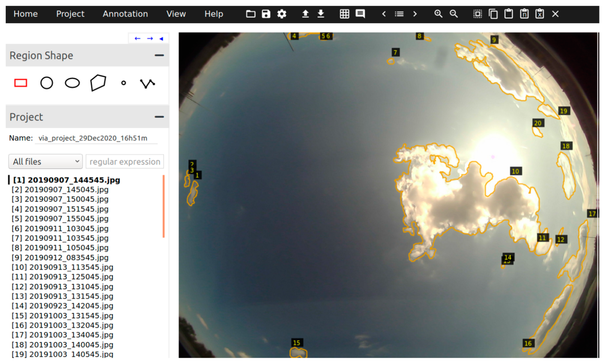Select the point region shape tool

click(124, 83)
